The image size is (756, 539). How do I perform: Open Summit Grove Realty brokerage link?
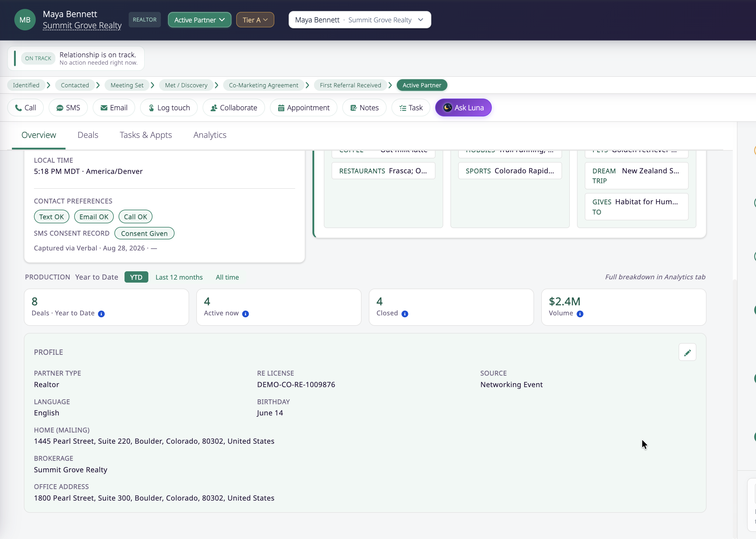click(82, 26)
